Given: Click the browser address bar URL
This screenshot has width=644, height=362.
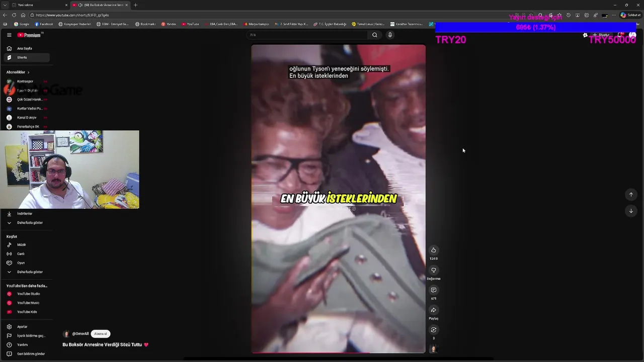Looking at the screenshot, I should [x=72, y=15].
